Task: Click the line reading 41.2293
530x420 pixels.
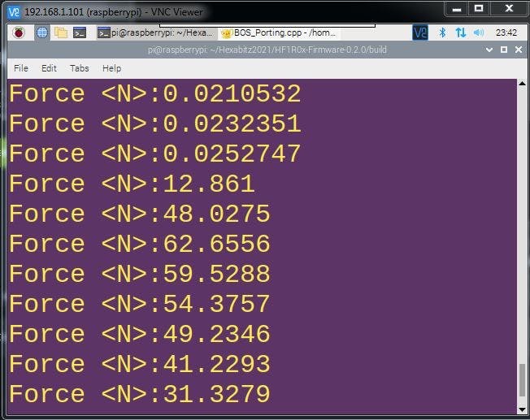Action: 140,364
